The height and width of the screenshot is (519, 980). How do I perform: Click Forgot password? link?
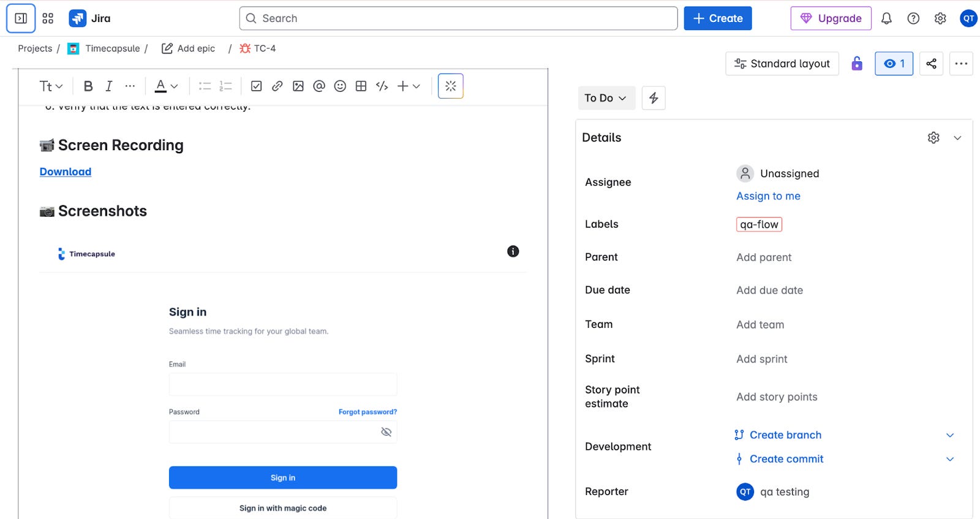pyautogui.click(x=367, y=412)
